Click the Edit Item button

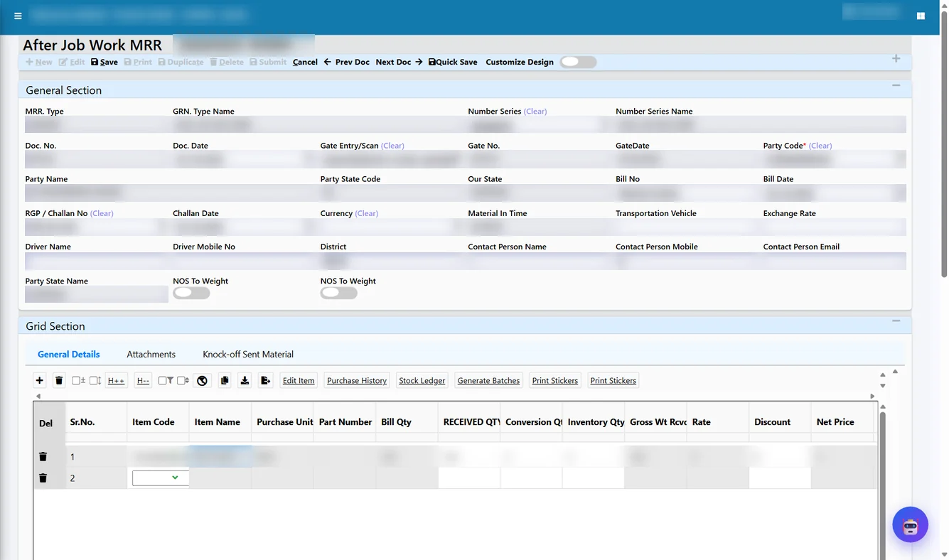pyautogui.click(x=299, y=380)
